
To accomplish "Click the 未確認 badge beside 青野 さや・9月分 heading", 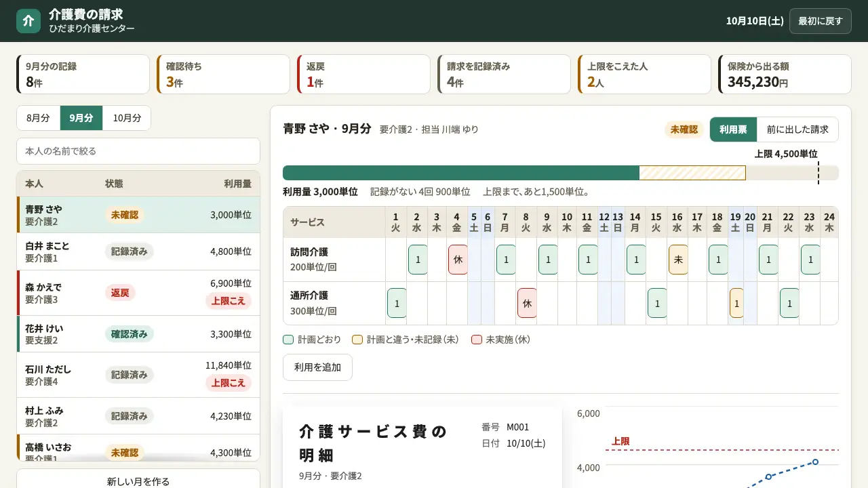I will pyautogui.click(x=684, y=129).
